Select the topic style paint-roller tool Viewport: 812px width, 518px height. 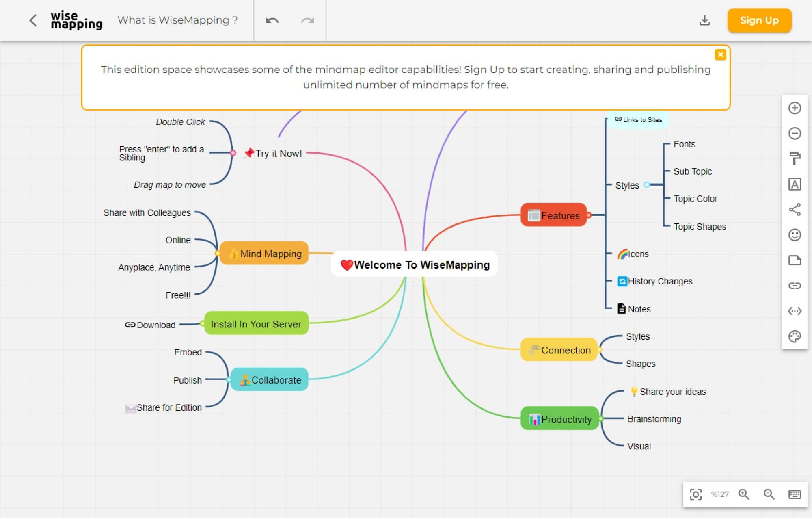[795, 159]
